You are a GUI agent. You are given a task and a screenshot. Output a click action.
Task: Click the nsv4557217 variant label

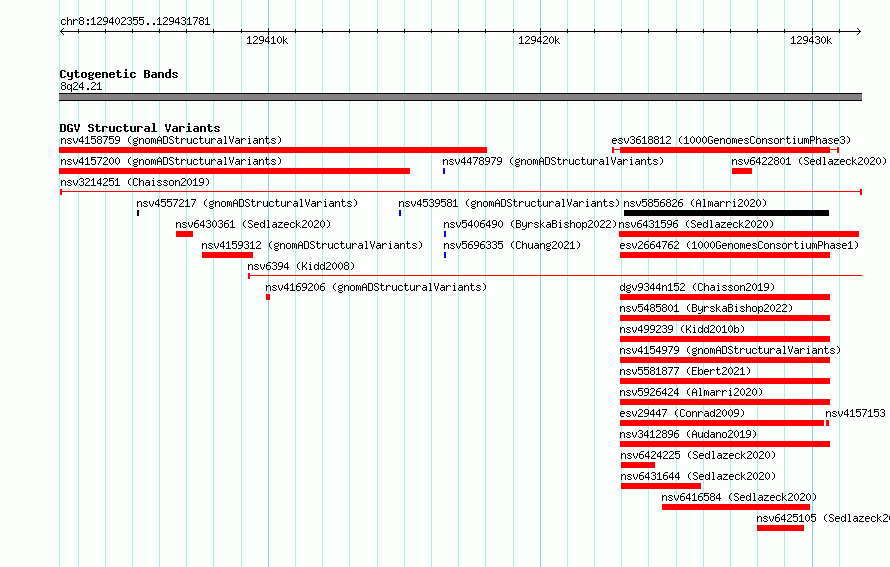pos(247,203)
